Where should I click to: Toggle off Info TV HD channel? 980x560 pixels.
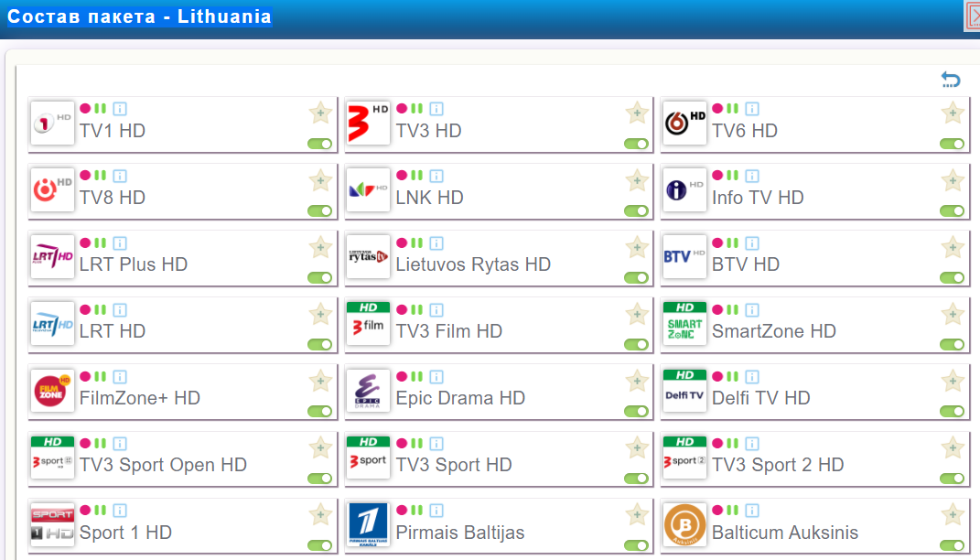[953, 211]
